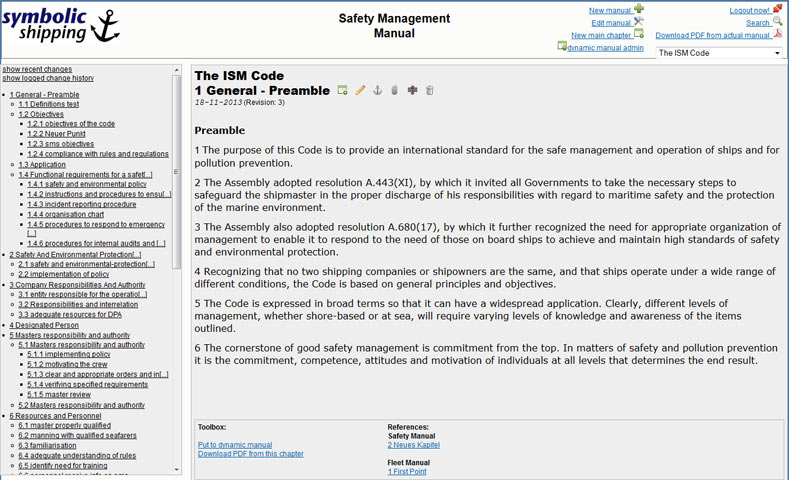Image resolution: width=789 pixels, height=480 pixels.
Task: Open 2 Safety And Environmental Protection chapter
Action: pyautogui.click(x=75, y=255)
